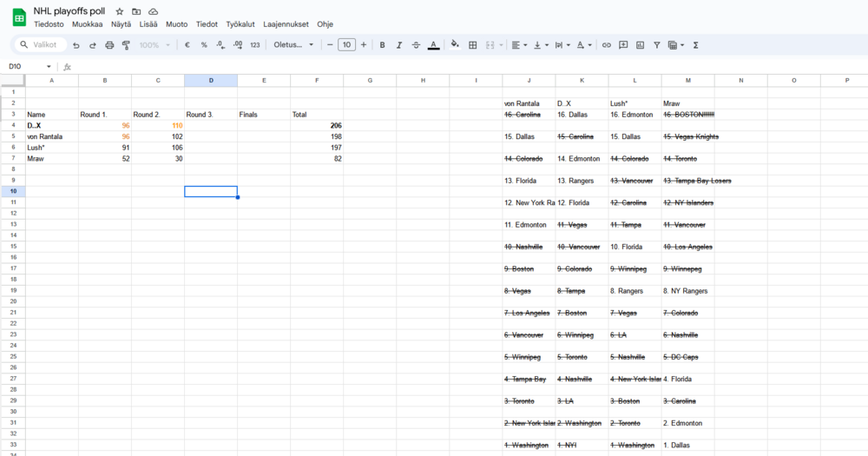Open the Muoto menu
Image resolution: width=868 pixels, height=456 pixels.
pyautogui.click(x=176, y=24)
